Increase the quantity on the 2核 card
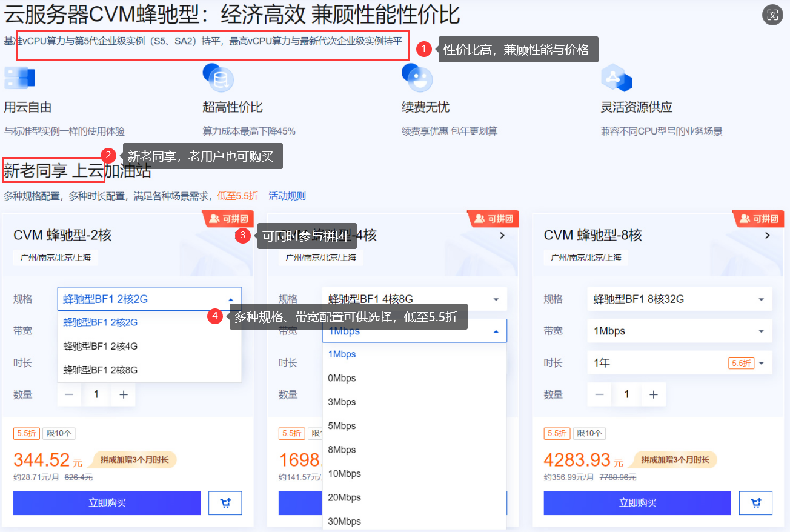The height and width of the screenshot is (532, 790). coord(124,394)
